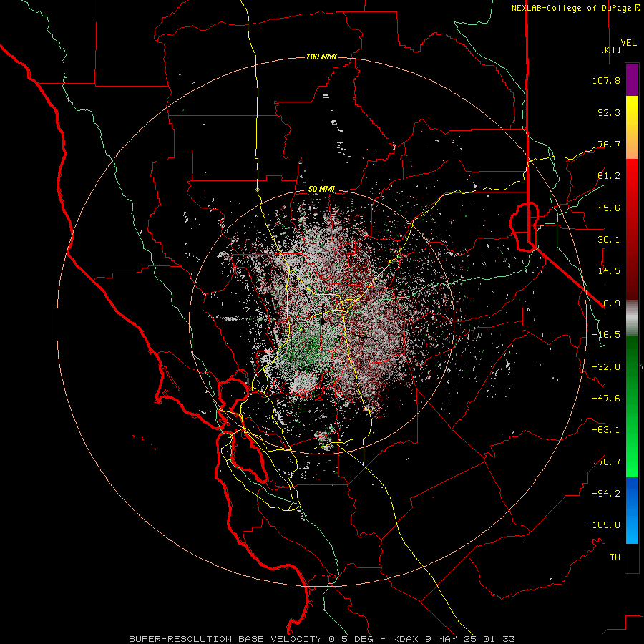Click the 107.8 legend value
The height and width of the screenshot is (644, 644).
606,80
